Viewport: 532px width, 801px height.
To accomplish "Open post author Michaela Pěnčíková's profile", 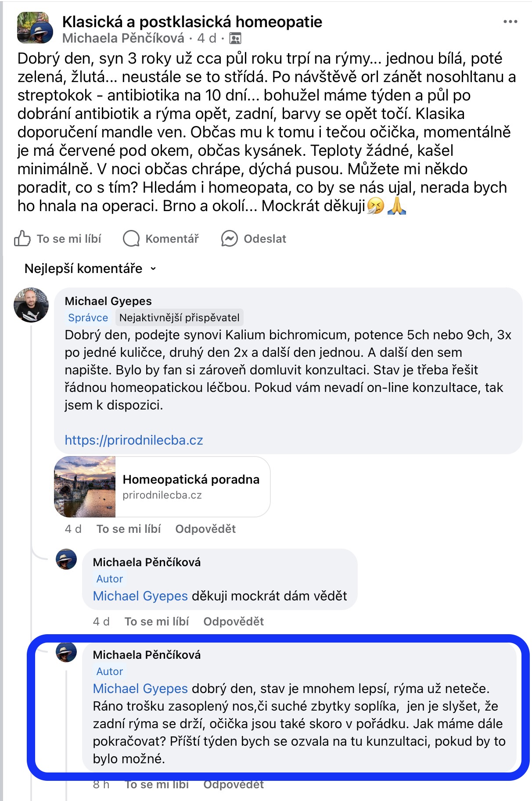I will pos(123,39).
